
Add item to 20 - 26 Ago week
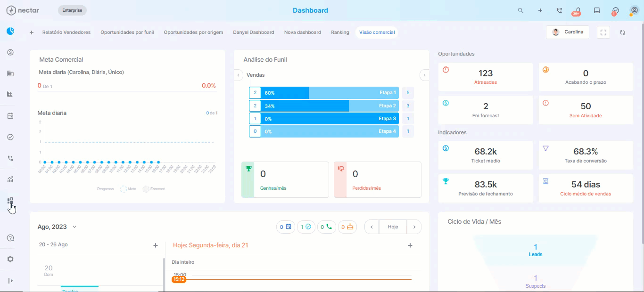point(156,245)
